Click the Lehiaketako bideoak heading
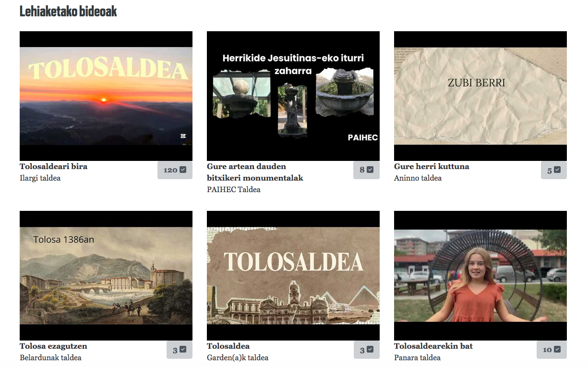Image resolution: width=588 pixels, height=366 pixels. tap(68, 11)
